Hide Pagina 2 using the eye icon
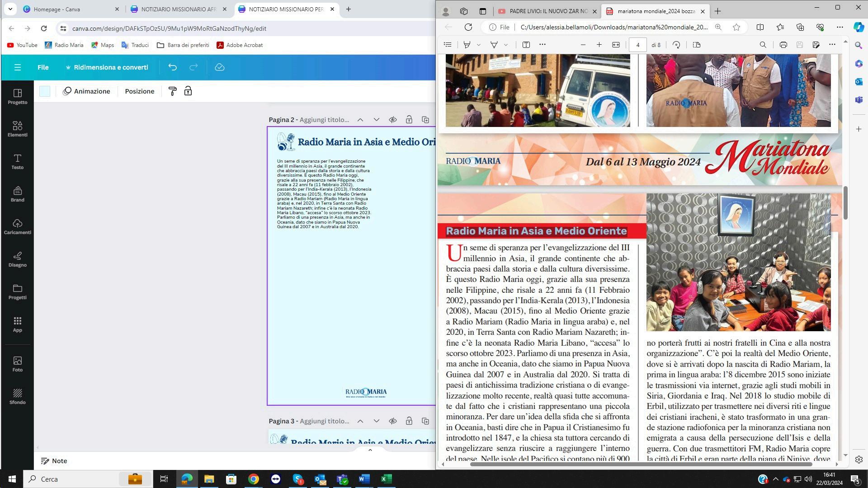The width and height of the screenshot is (868, 488). [392, 120]
